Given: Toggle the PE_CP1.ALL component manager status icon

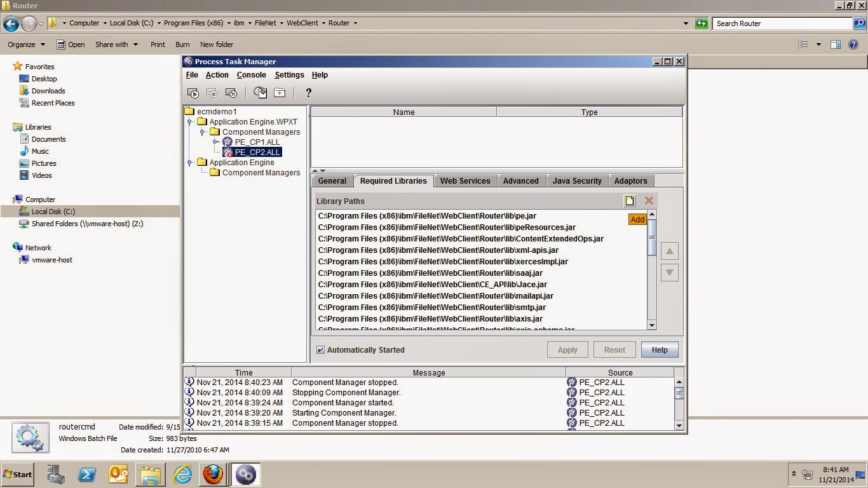Looking at the screenshot, I should (x=227, y=141).
